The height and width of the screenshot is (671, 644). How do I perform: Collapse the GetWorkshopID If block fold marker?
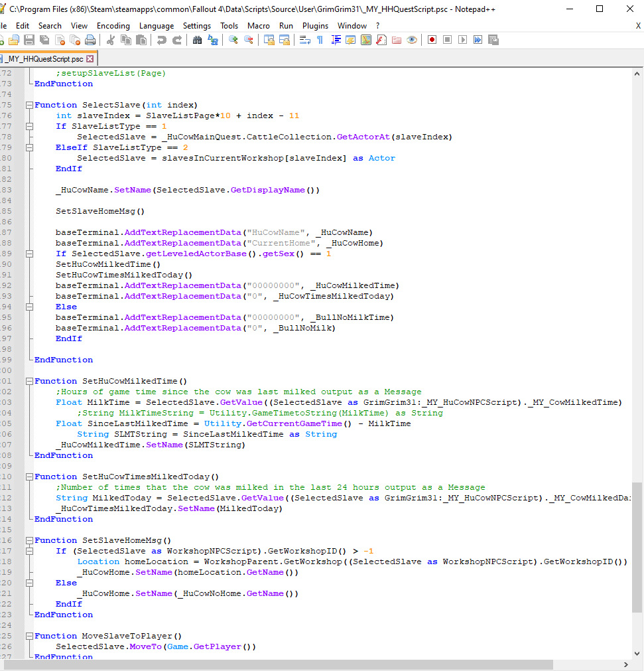tap(29, 551)
